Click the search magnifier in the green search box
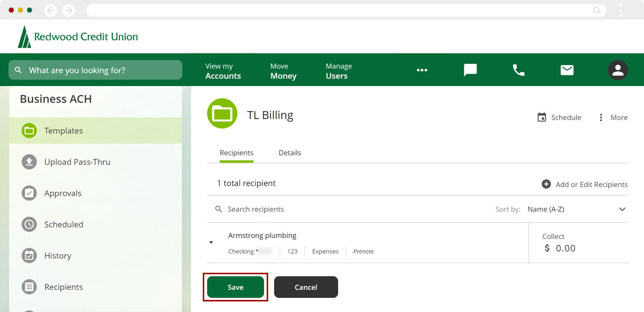This screenshot has width=644, height=312. pyautogui.click(x=18, y=70)
